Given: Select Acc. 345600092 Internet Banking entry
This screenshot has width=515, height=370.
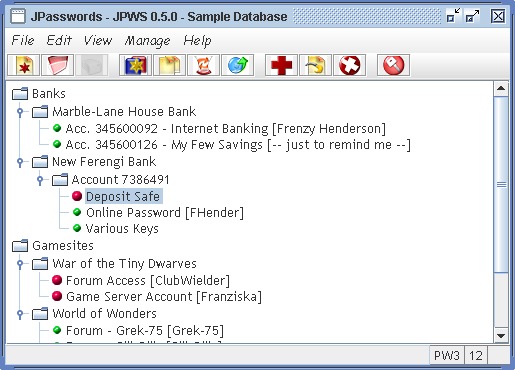Looking at the screenshot, I should click(226, 128).
